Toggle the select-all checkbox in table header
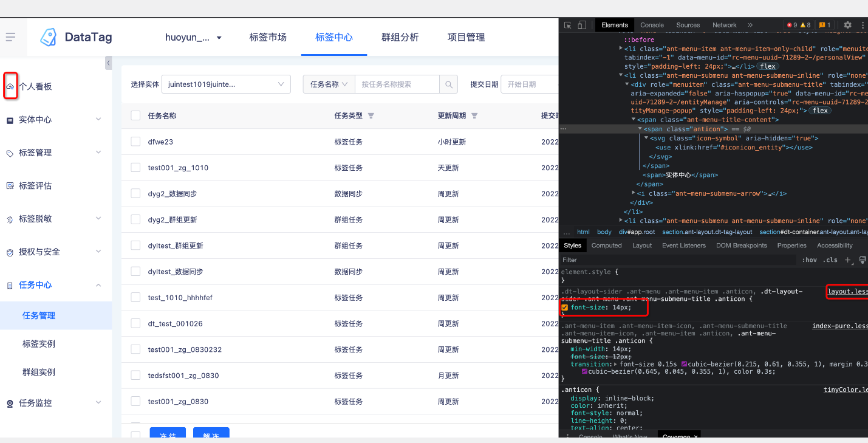Image resolution: width=868 pixels, height=443 pixels. point(135,115)
